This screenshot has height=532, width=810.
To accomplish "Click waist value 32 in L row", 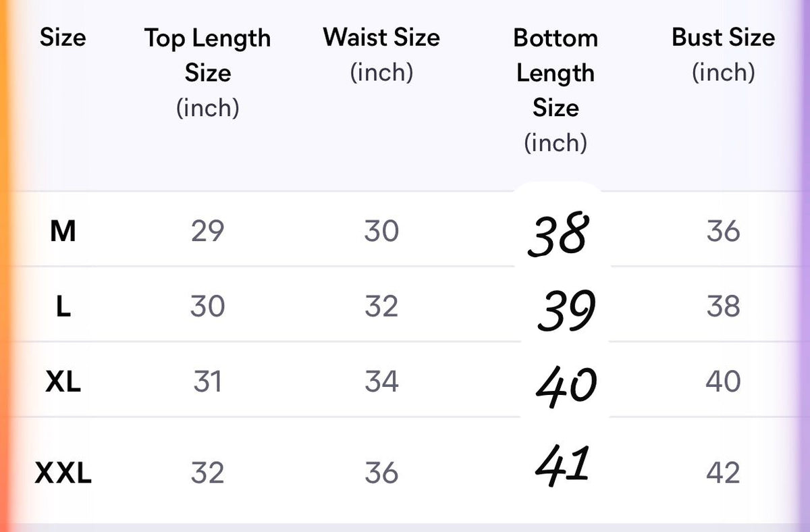I will 381,307.
